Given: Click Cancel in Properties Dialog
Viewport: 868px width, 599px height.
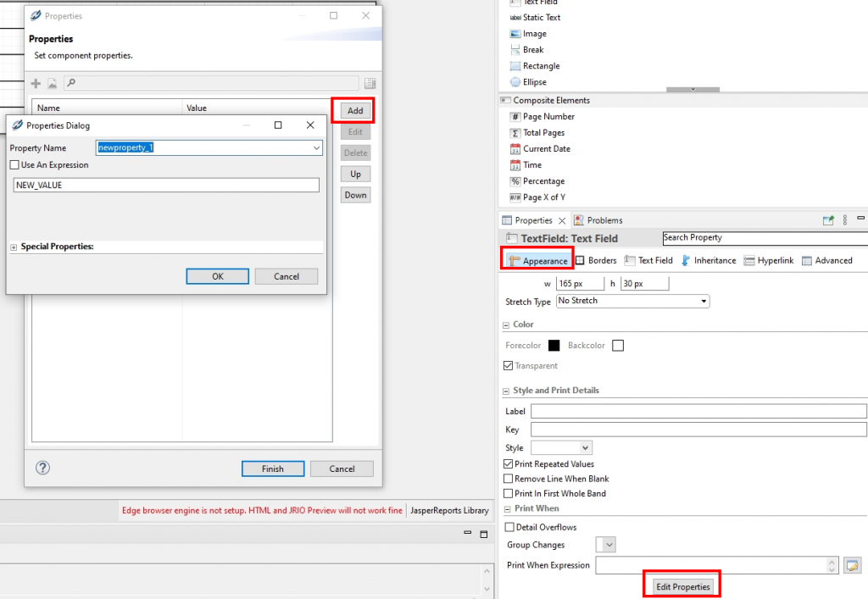Looking at the screenshot, I should click(287, 276).
